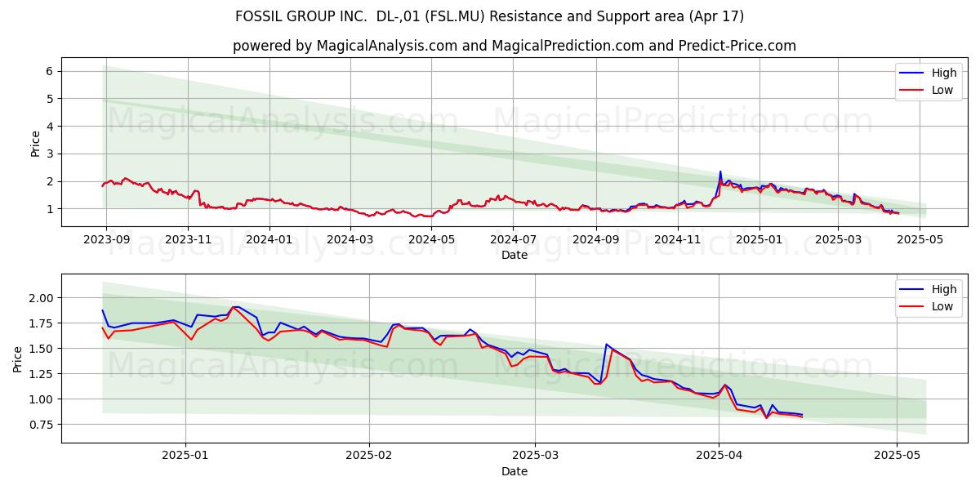This screenshot has height=490, width=980.
Task: Click the y-axis value '0.75' in lower chart
Action: pos(41,425)
